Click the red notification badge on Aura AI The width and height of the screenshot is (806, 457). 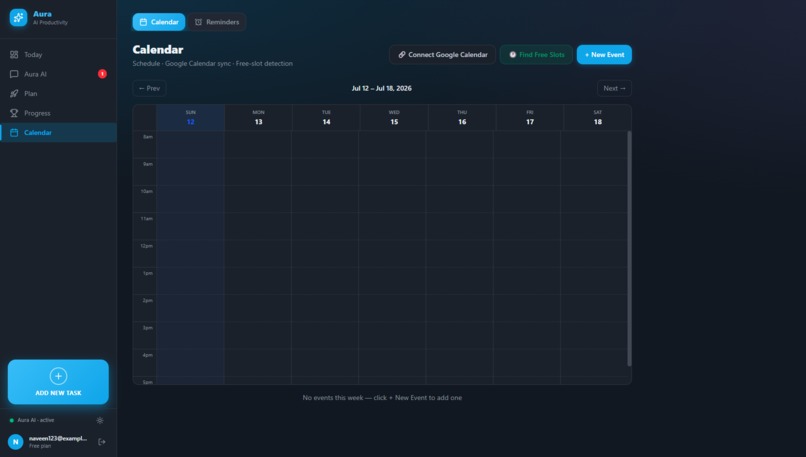[x=102, y=74]
